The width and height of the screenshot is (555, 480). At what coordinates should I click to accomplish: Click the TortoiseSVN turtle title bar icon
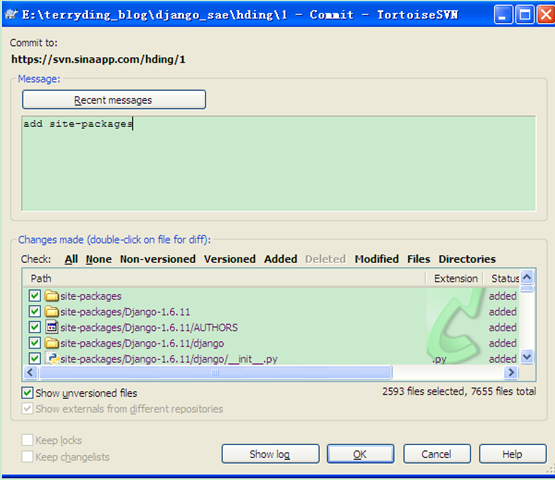[11, 15]
